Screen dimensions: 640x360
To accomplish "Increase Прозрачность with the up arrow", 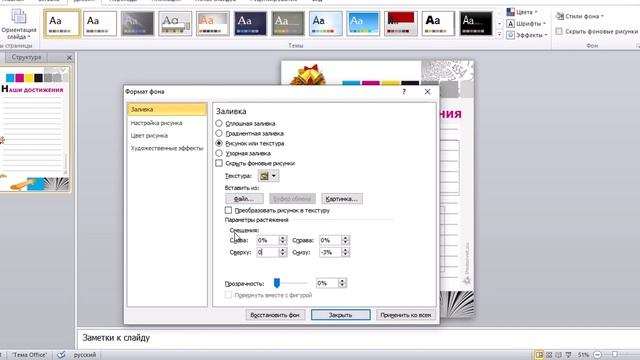I will click(342, 280).
